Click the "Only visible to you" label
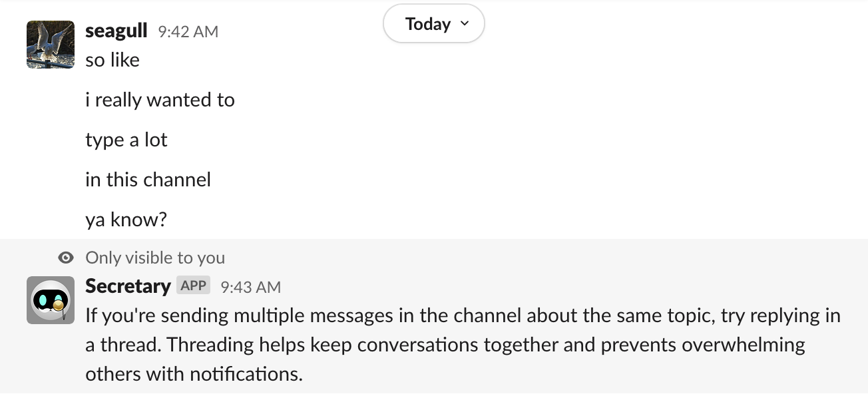The height and width of the screenshot is (408, 868). tap(155, 258)
